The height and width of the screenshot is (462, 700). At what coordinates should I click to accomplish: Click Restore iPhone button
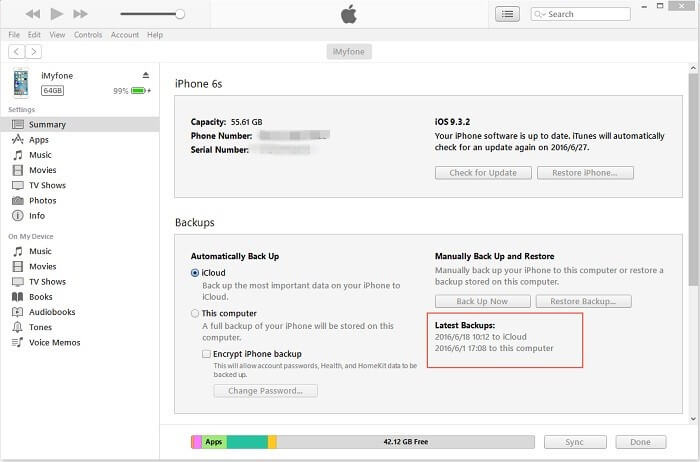coord(585,173)
